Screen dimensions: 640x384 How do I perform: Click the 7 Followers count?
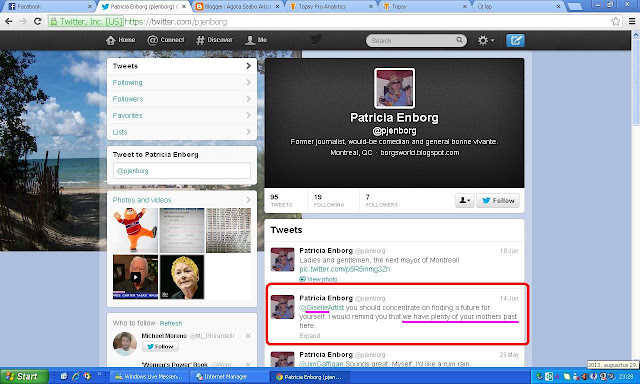381,200
